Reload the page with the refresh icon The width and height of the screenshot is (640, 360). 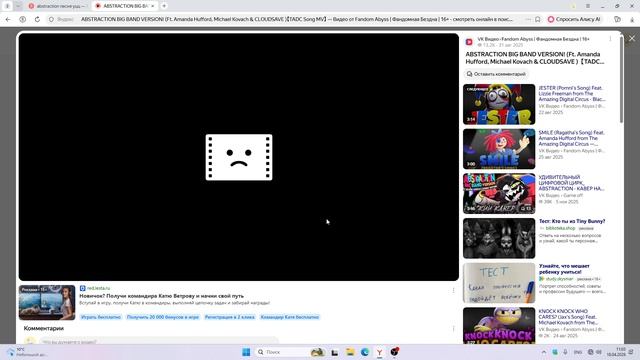click(x=37, y=19)
